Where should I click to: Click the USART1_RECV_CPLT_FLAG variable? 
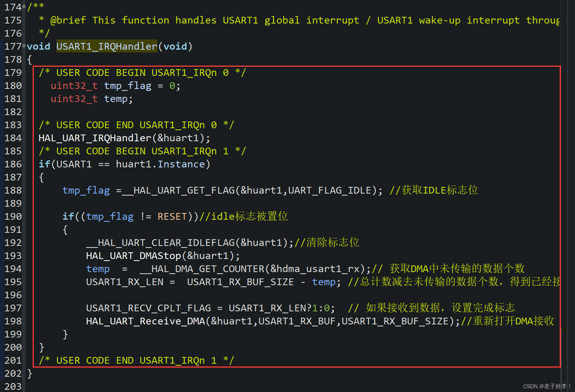(x=148, y=308)
